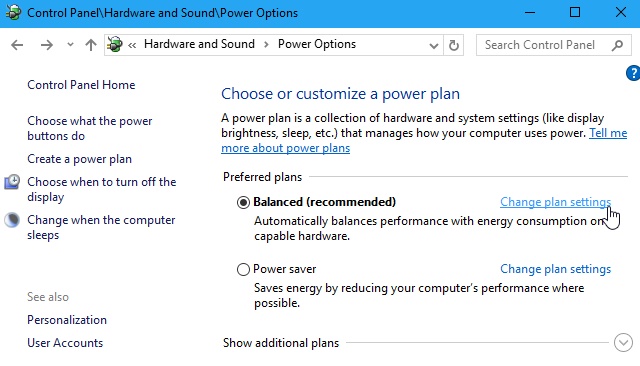
Task: Click Hardware and Sound breadcrumb
Action: coord(199,44)
